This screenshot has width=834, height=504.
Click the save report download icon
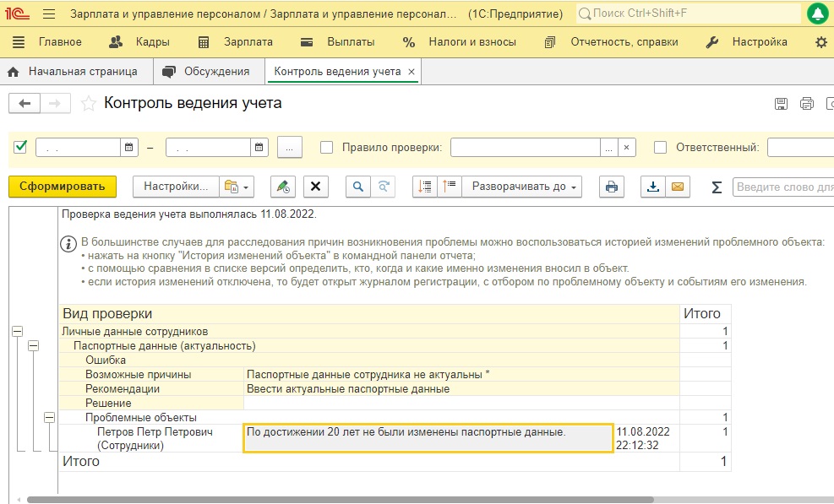click(x=653, y=187)
